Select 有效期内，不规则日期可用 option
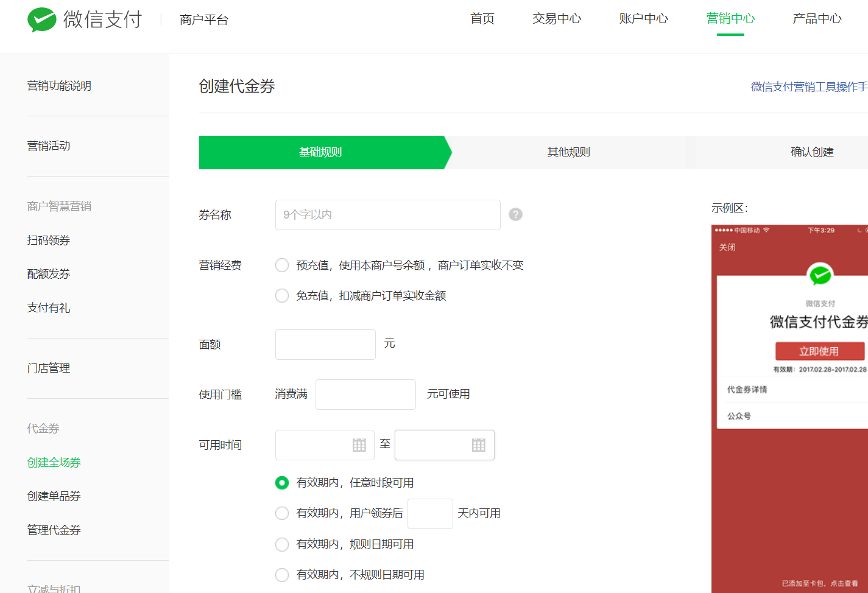Viewport: 868px width, 593px height. click(x=282, y=575)
